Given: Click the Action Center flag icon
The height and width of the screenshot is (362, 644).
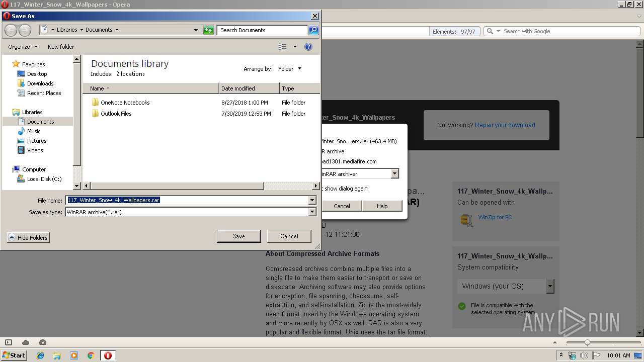Looking at the screenshot, I should point(596,355).
